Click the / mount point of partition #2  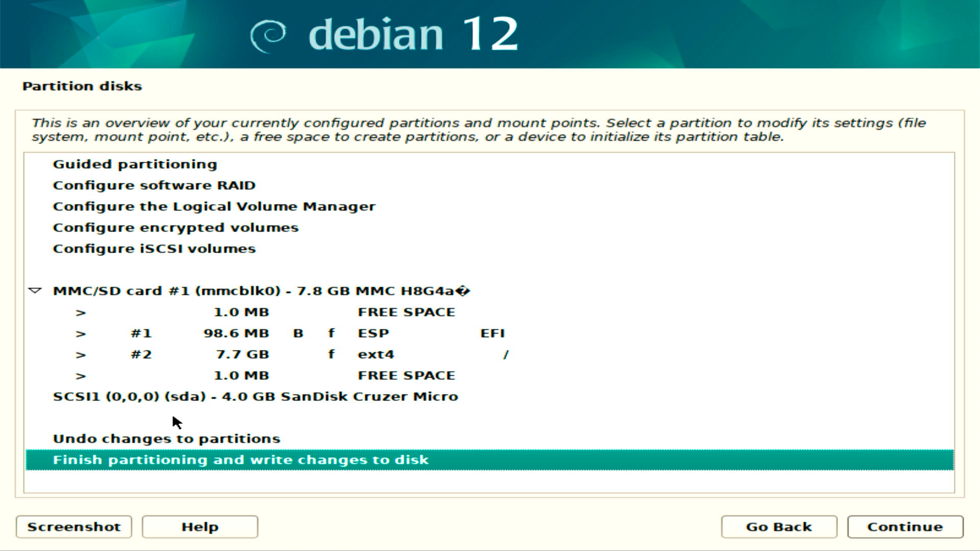tap(506, 355)
